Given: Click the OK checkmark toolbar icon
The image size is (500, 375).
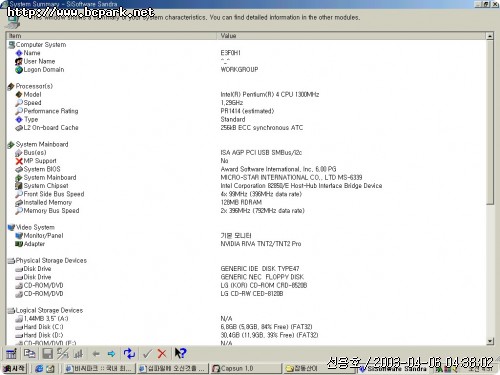Looking at the screenshot, I should (147, 354).
